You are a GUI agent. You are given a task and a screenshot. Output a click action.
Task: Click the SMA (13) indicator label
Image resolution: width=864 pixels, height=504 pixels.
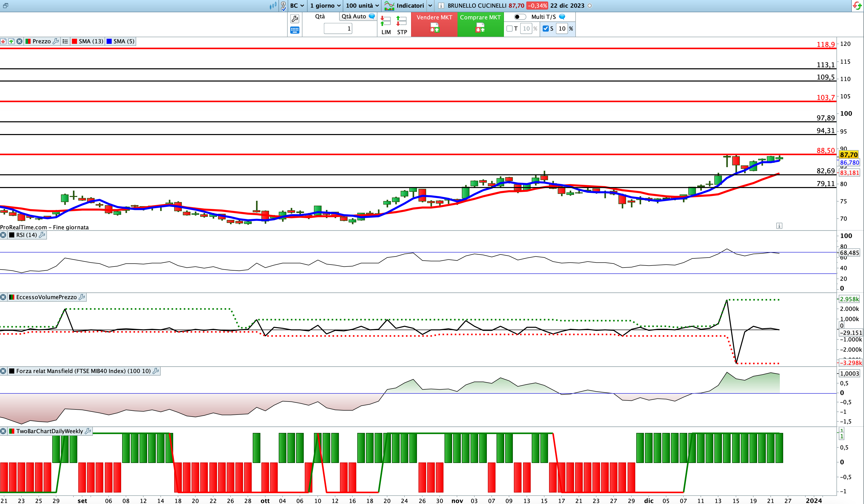tap(91, 41)
